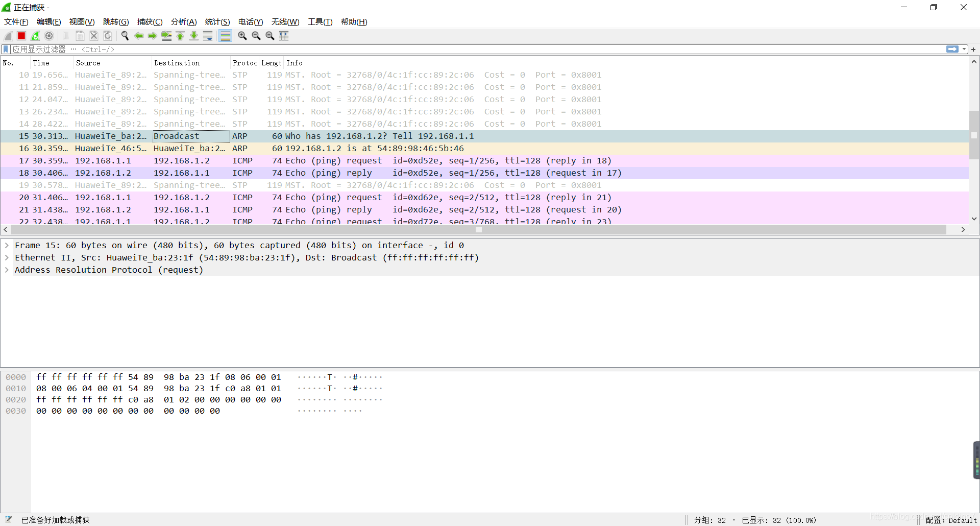Click the open capture file icon
Image resolution: width=980 pixels, height=526 pixels.
[66, 36]
